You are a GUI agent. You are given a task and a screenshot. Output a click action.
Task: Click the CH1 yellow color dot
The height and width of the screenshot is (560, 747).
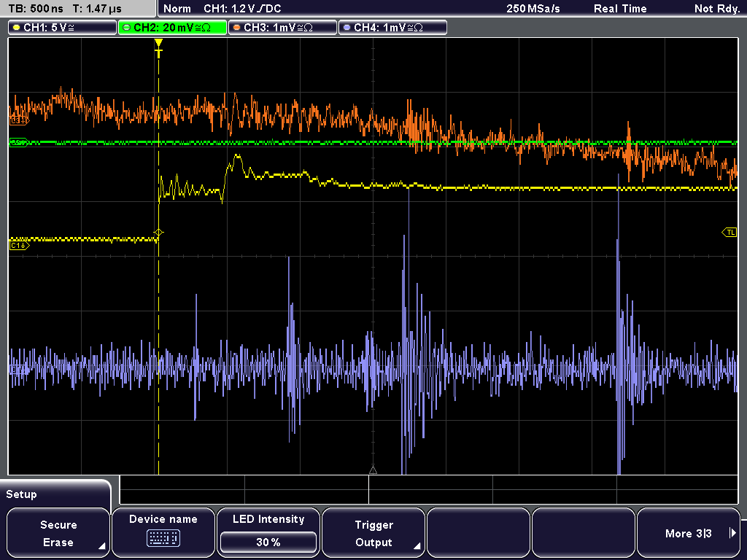[17, 28]
